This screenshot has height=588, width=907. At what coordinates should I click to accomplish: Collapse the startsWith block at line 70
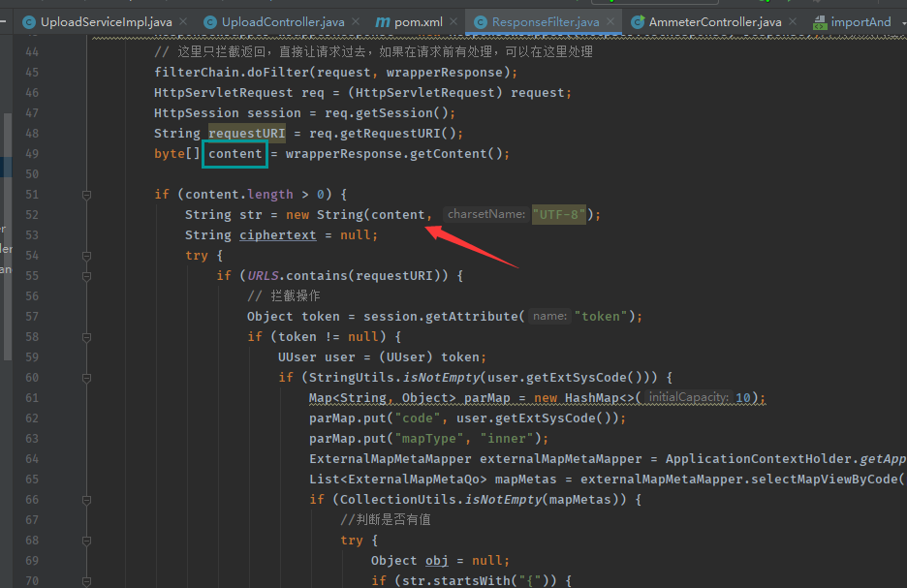coord(87,581)
